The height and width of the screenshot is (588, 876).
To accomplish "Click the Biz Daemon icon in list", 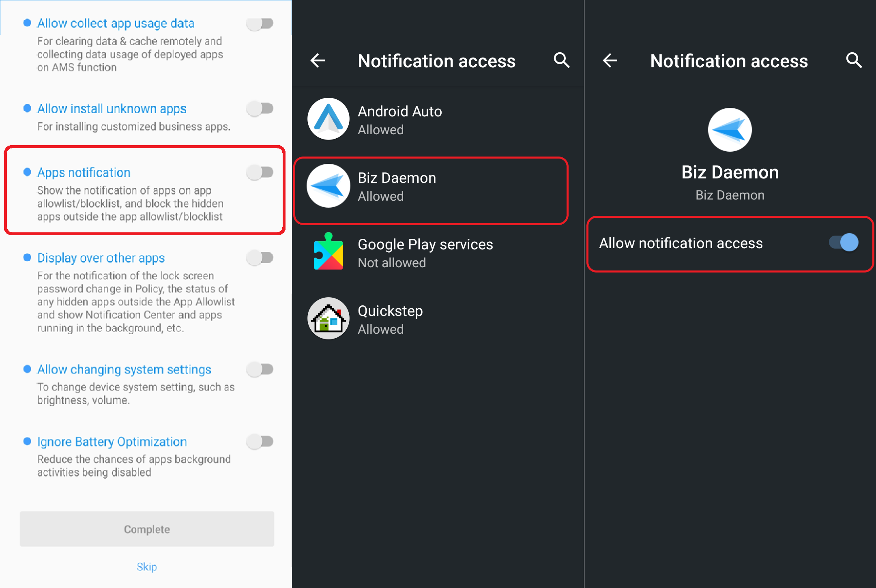I will pyautogui.click(x=328, y=186).
